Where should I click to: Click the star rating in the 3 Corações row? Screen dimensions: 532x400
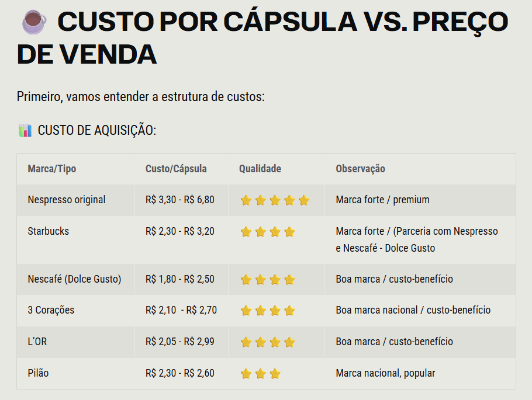268,311
